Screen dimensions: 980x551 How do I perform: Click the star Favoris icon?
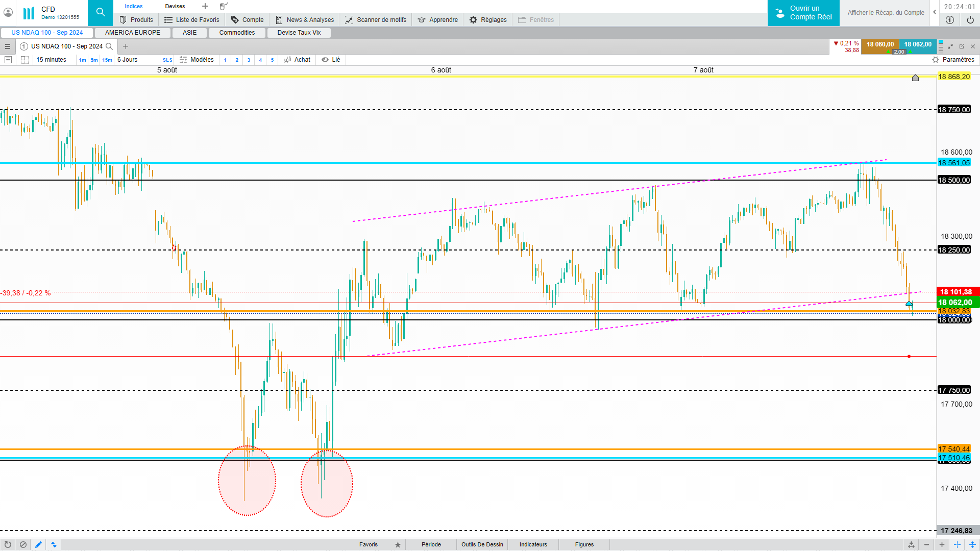click(x=398, y=544)
